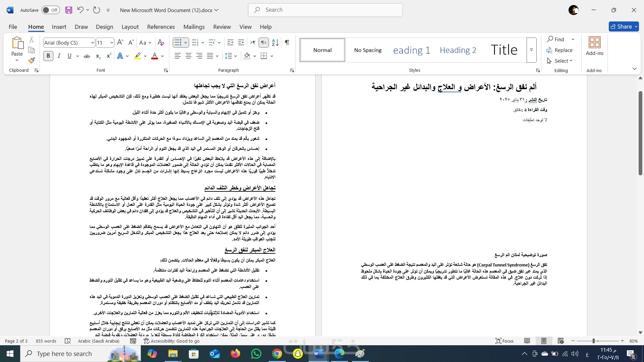Toggle right-to-left text direction button
The width and height of the screenshot is (644, 362).
point(264,43)
